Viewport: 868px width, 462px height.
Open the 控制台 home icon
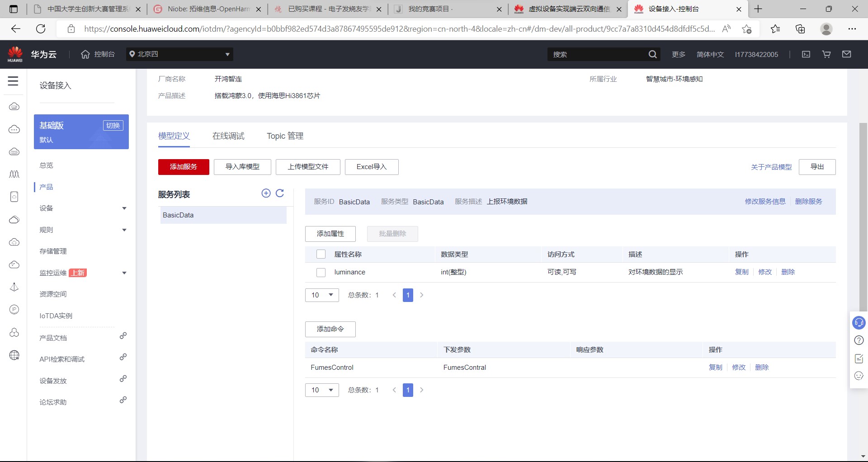pos(85,54)
